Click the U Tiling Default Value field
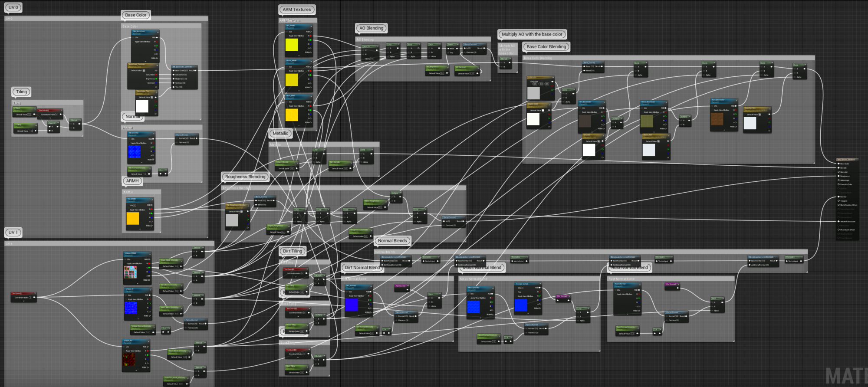The image size is (868, 387). 30,115
